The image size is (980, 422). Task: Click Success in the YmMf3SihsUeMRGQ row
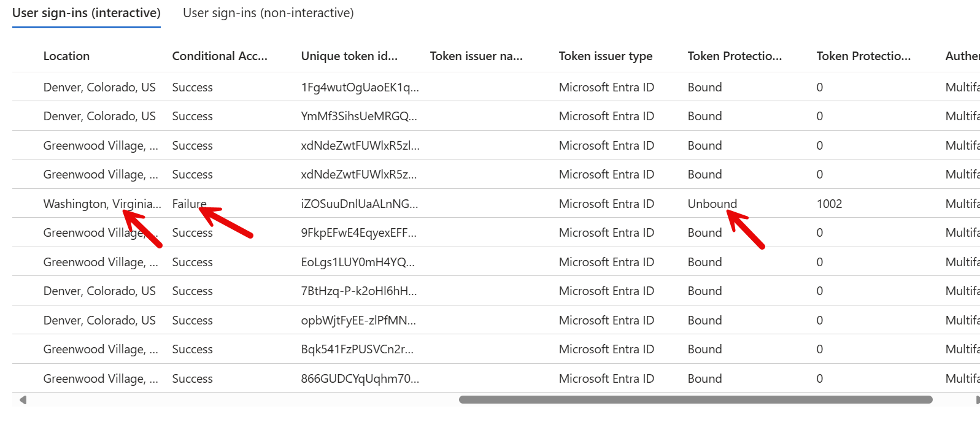(192, 116)
